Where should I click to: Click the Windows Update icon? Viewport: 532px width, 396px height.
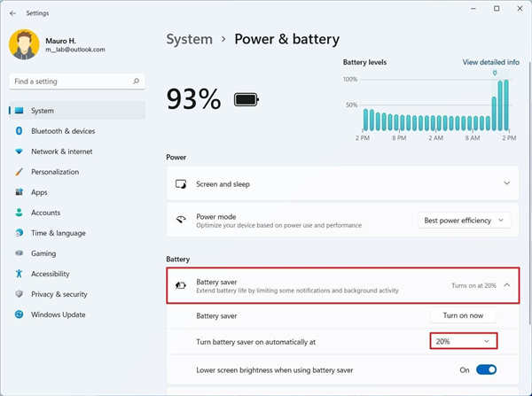(19, 314)
